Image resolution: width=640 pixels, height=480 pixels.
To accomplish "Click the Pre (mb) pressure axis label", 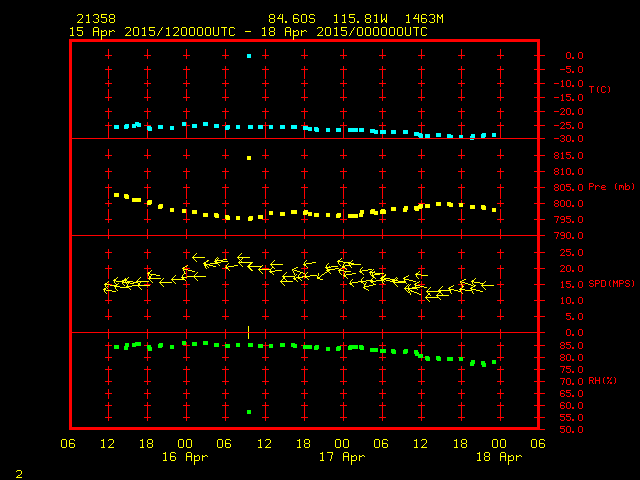I will (x=611, y=187).
